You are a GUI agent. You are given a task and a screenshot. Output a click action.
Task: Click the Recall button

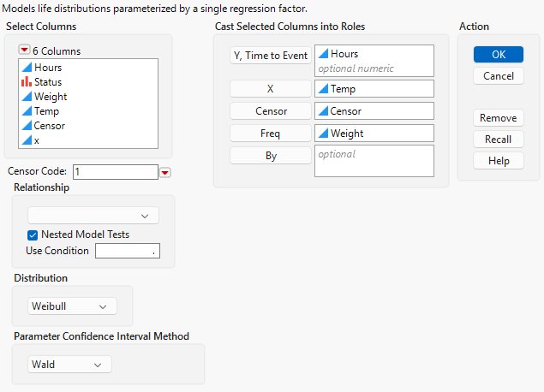coord(498,139)
